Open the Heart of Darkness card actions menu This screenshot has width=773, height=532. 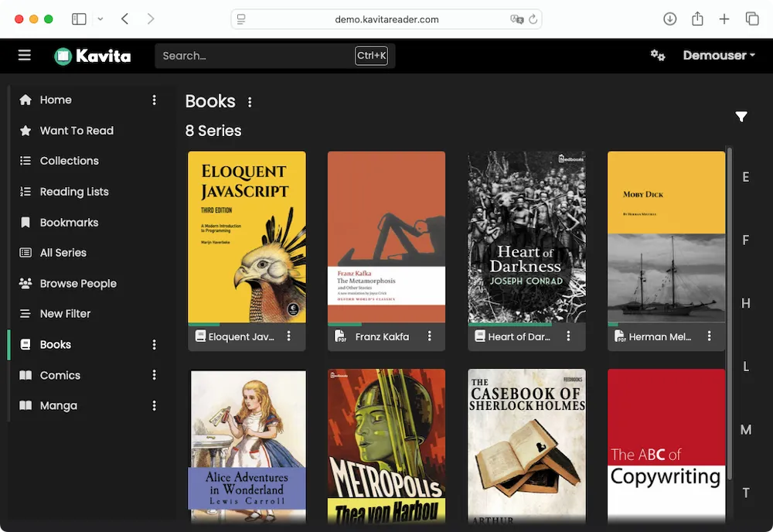click(568, 336)
